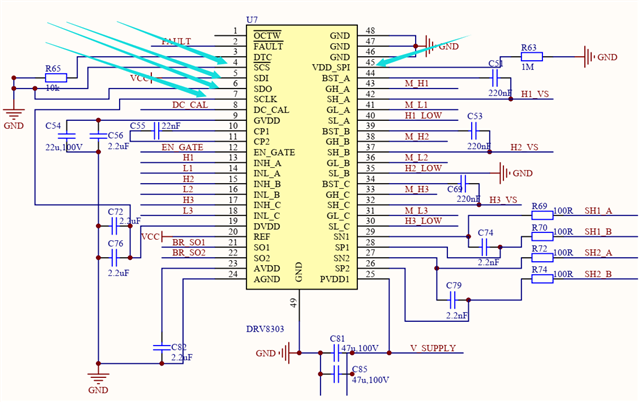Screen dimensions: 639x402
Task: Select the C72 capacitor symbol
Action: coord(114,226)
